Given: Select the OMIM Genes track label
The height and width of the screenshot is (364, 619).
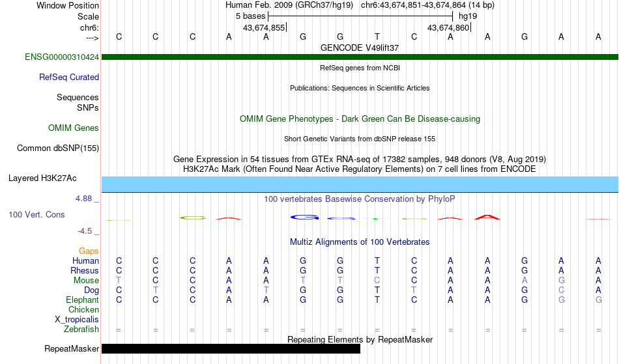Looking at the screenshot, I should coord(74,128).
